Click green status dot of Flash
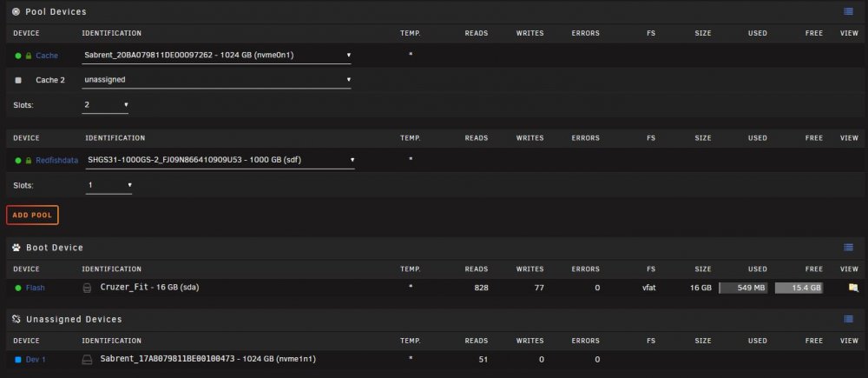Viewport: 868px width, 378px height. click(18, 288)
